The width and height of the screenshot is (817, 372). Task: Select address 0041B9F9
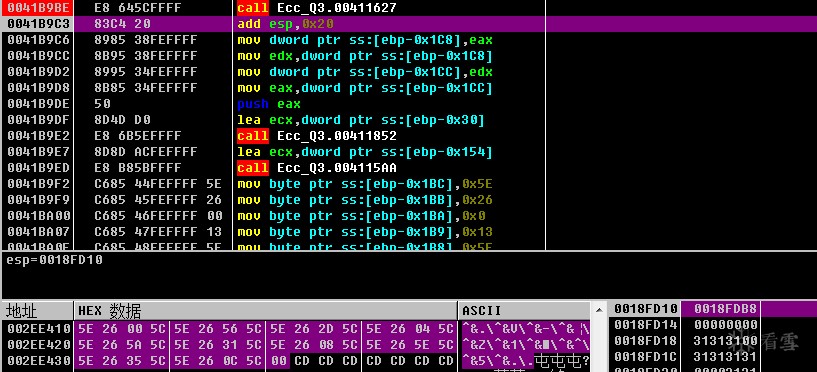[38, 200]
